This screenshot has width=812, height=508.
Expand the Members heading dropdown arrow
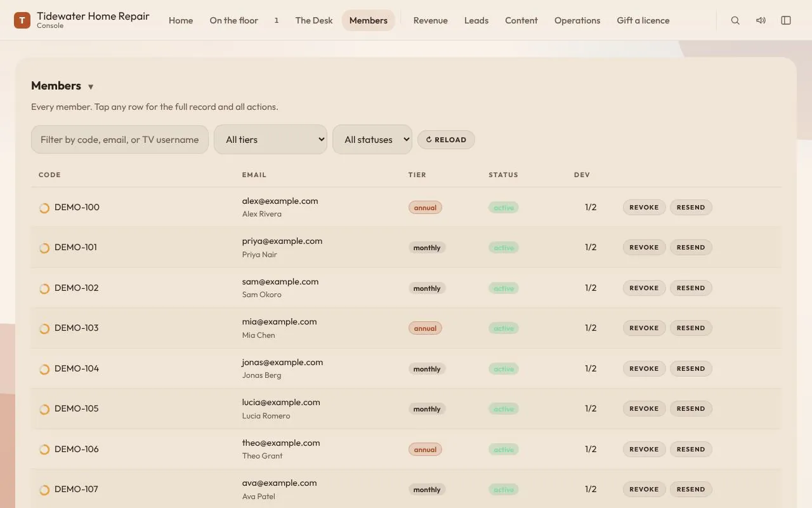pos(91,87)
